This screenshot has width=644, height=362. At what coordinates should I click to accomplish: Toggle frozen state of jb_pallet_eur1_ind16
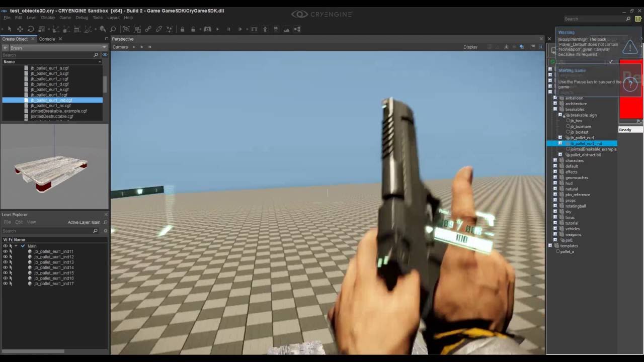[x=11, y=278]
